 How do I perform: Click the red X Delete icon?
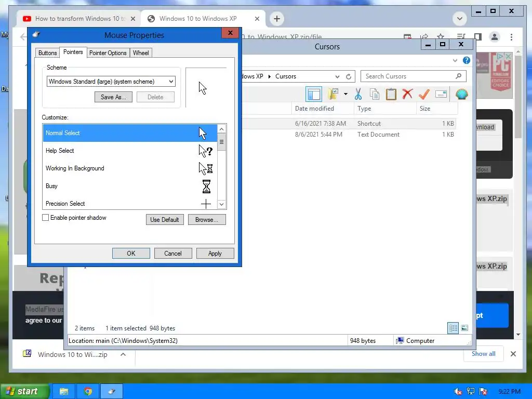coord(407,94)
